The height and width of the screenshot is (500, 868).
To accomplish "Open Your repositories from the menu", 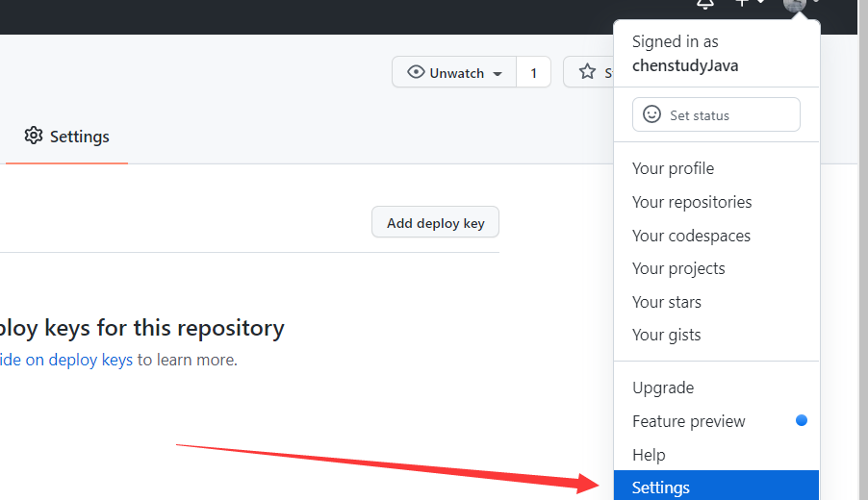I will click(x=716, y=203).
